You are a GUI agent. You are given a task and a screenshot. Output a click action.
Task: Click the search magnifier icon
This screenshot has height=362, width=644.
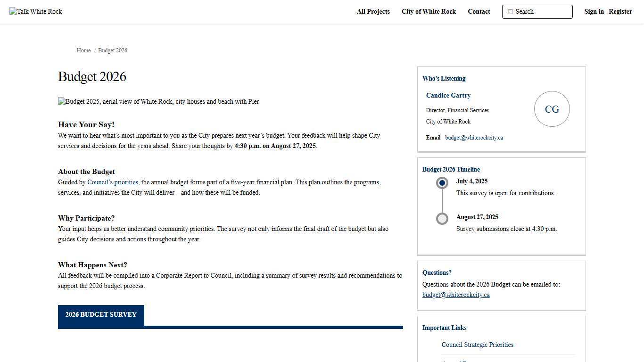510,12
